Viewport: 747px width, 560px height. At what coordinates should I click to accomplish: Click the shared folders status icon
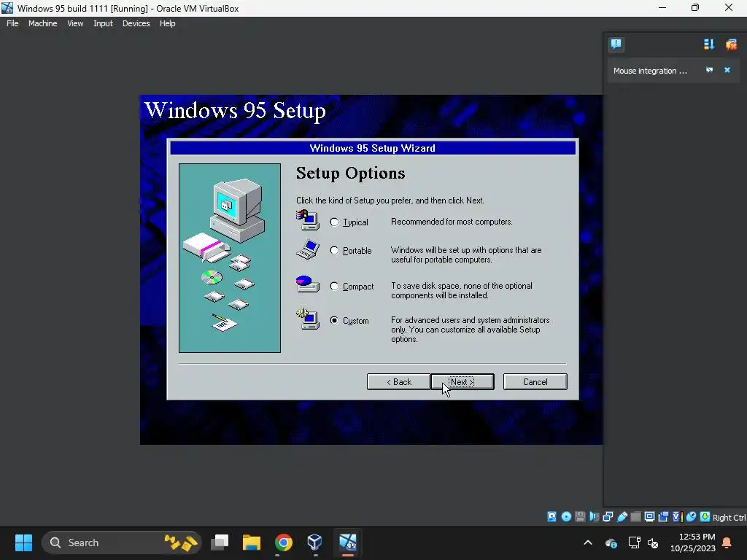[635, 517]
